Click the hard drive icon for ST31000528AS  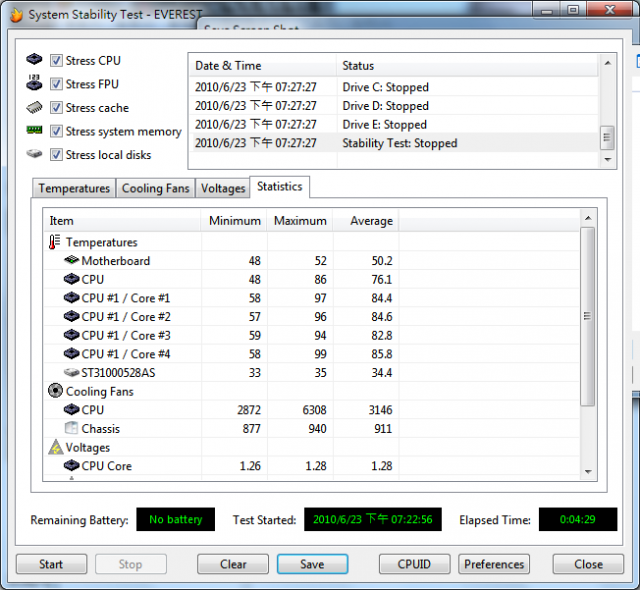71,372
